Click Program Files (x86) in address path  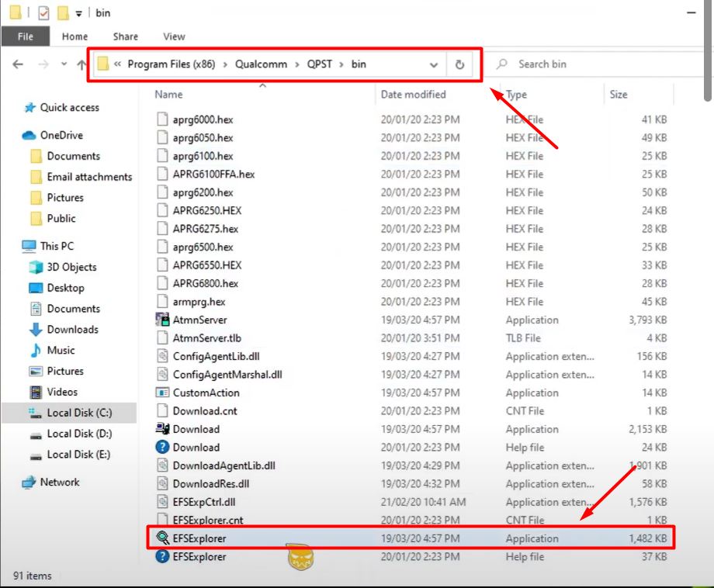tap(172, 64)
